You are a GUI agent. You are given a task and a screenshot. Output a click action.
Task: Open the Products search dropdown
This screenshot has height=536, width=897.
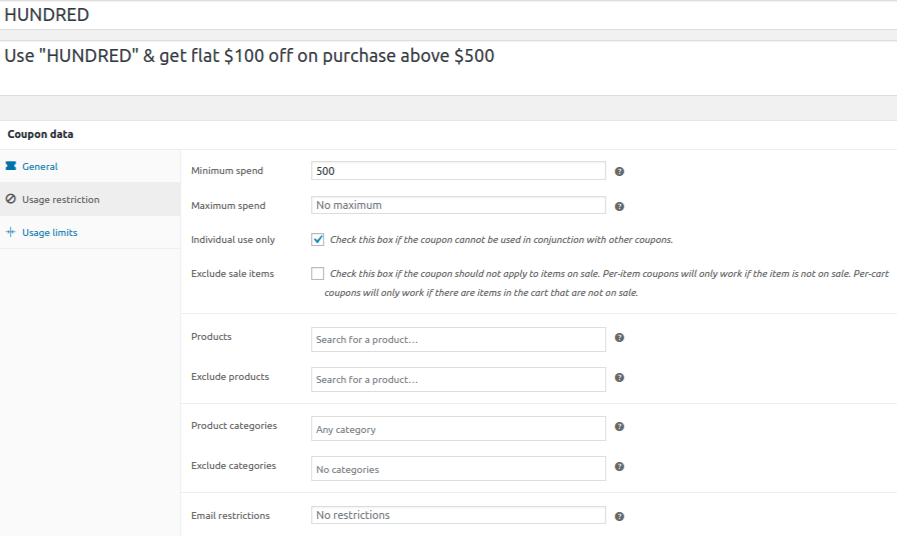tap(458, 340)
